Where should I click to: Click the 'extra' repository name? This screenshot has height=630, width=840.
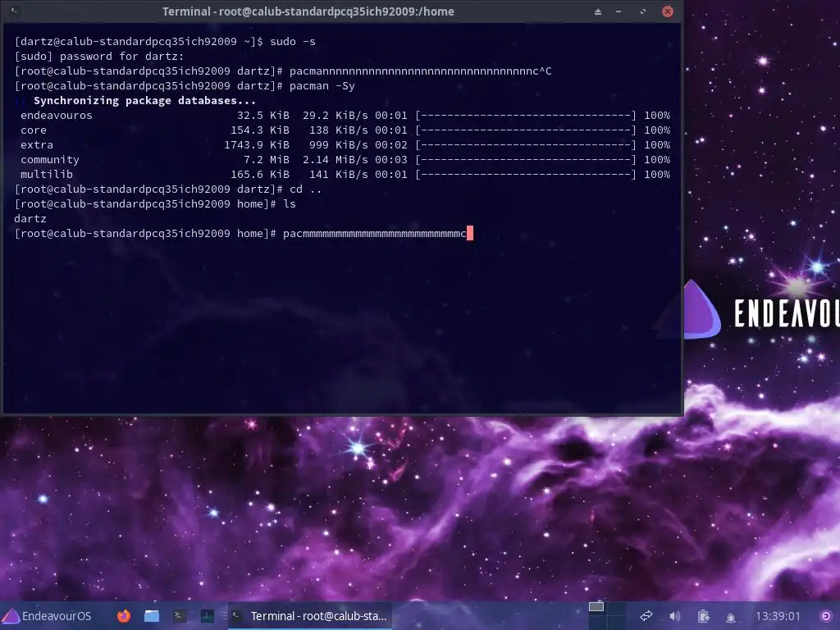[x=36, y=144]
